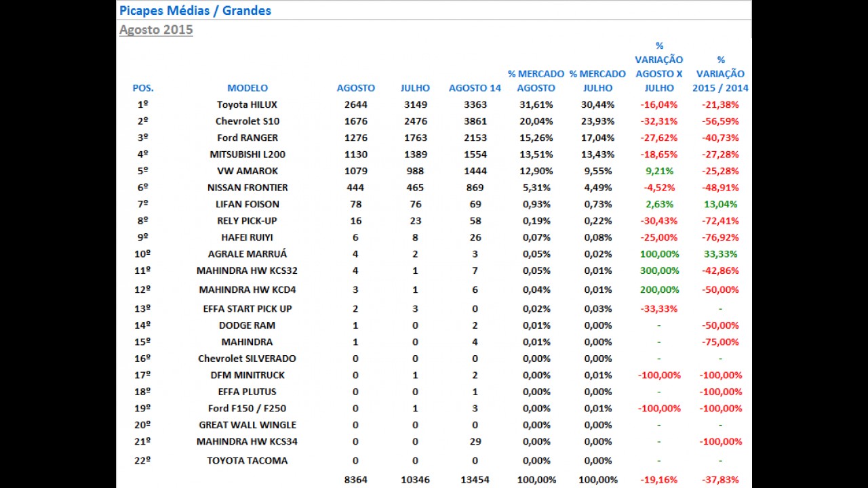Click the August 14 total '13454'

pos(475,479)
